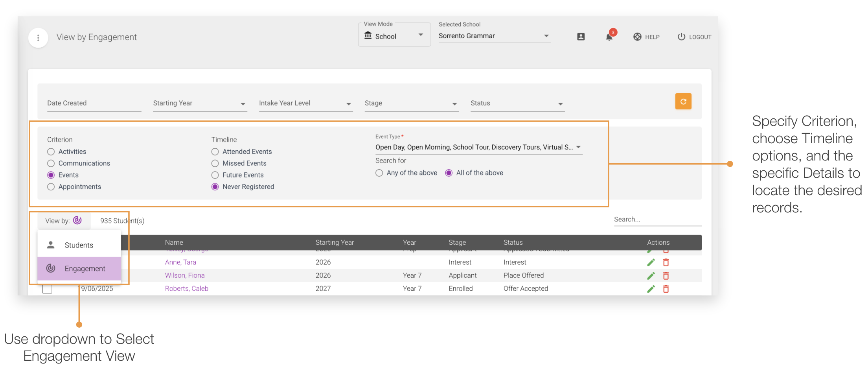This screenshot has height=369, width=868.
Task: Click the notifications bell icon
Action: click(609, 37)
